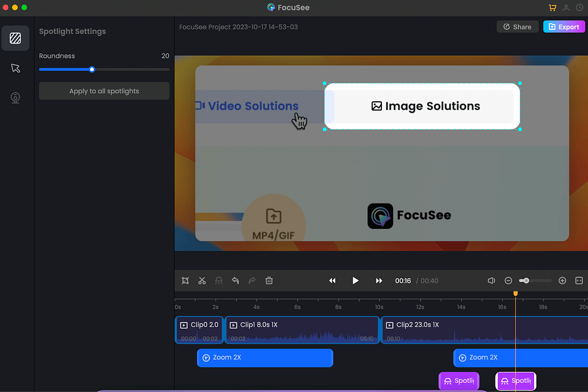Zoom in timeline with plus icon
The height and width of the screenshot is (392, 588).
[562, 280]
